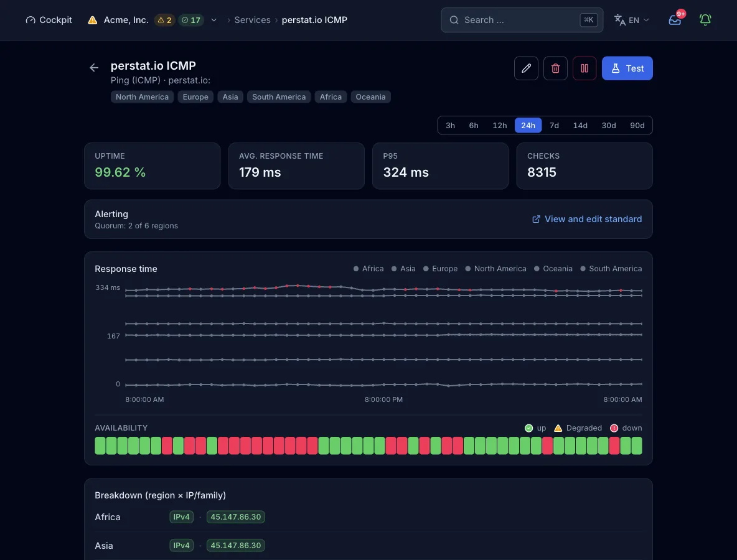This screenshot has height=560, width=737.
Task: Click the Degraded warning legend icon
Action: pos(558,428)
